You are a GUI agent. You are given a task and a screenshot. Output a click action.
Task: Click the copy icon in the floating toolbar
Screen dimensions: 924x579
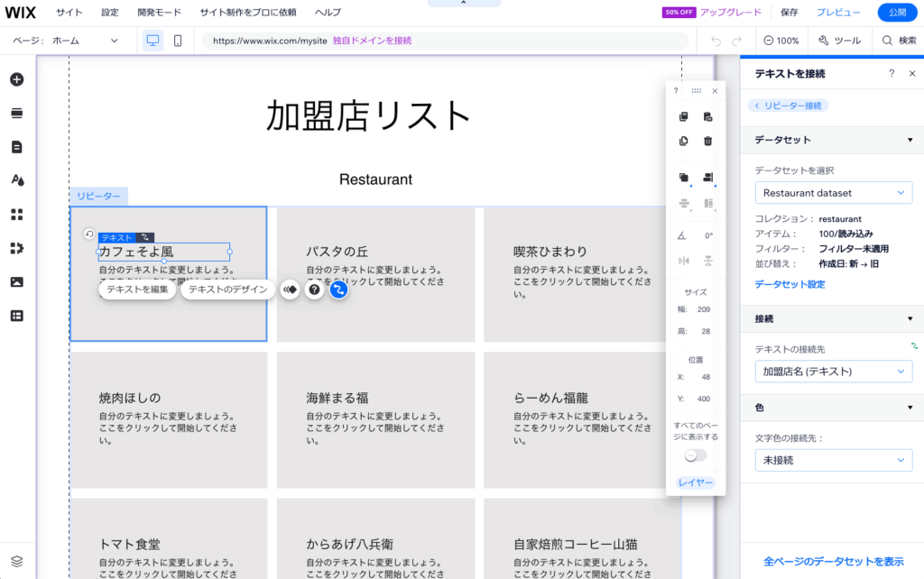tap(683, 116)
